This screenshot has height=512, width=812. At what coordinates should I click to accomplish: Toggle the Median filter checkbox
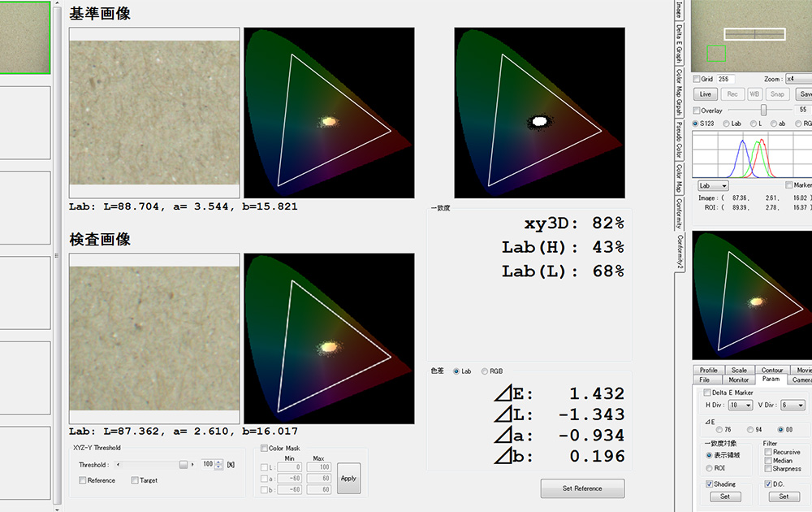pos(768,460)
